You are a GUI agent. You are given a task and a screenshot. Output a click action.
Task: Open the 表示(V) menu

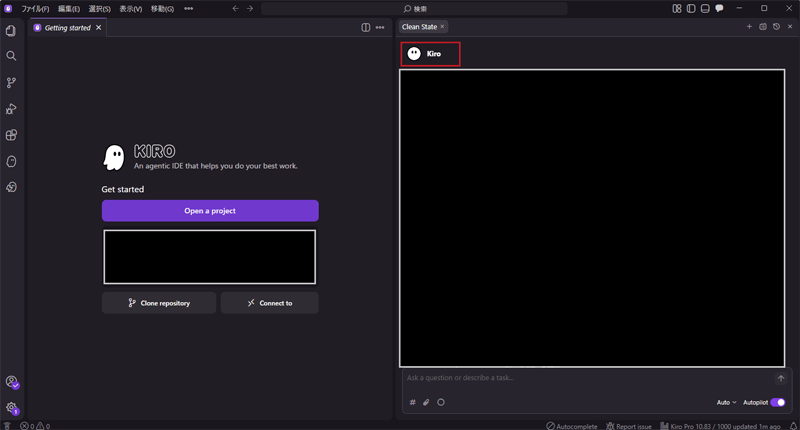(x=131, y=9)
